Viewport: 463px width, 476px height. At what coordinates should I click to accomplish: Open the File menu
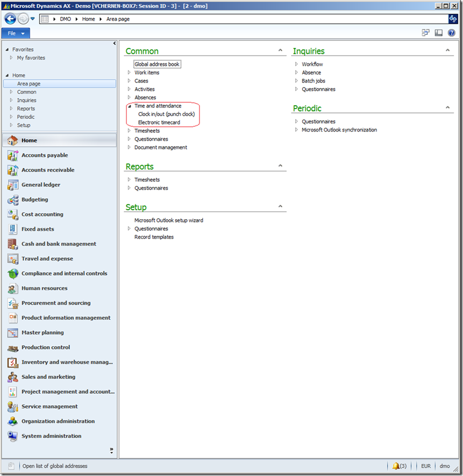pyautogui.click(x=16, y=33)
